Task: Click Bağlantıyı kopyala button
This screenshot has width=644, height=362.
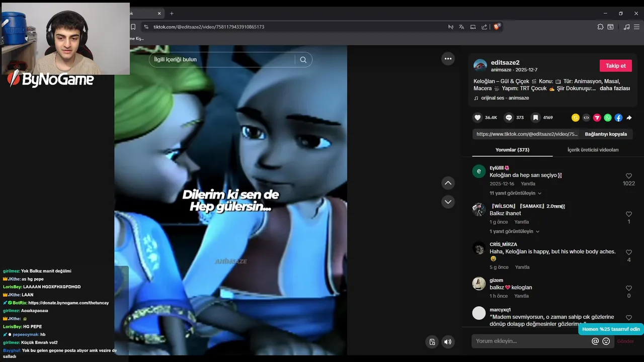Action: pos(606,134)
